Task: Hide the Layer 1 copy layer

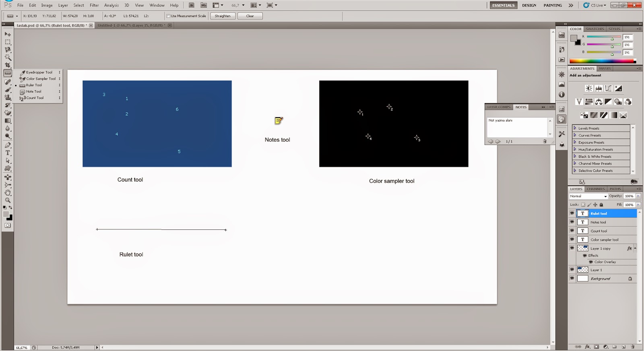Action: [572, 248]
